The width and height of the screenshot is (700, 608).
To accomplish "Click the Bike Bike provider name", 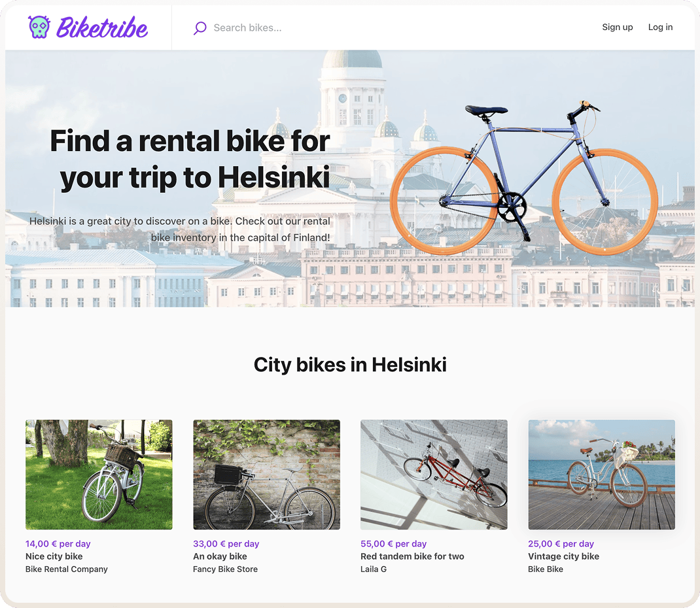I will click(x=546, y=569).
